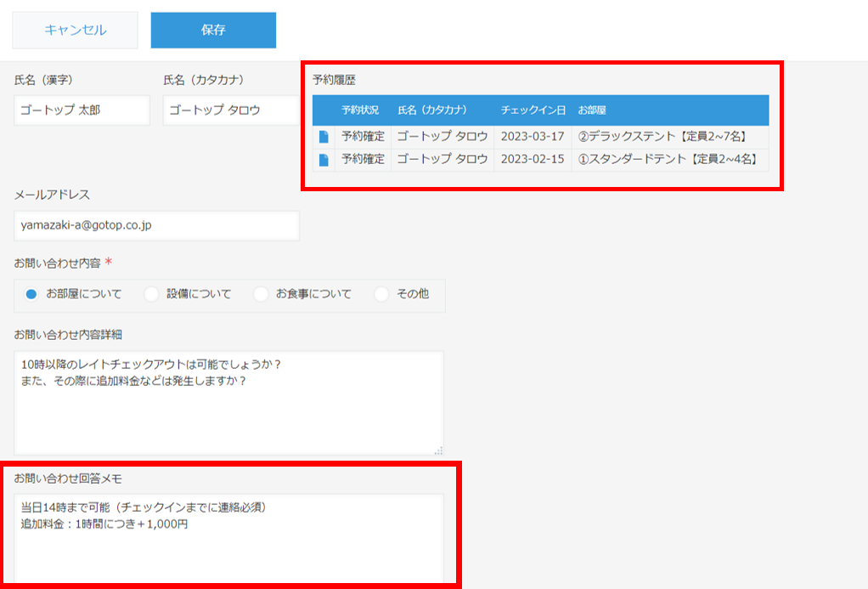Click the お問い合わせ内容詳細 text area
This screenshot has height=589, width=868.
pos(228,403)
